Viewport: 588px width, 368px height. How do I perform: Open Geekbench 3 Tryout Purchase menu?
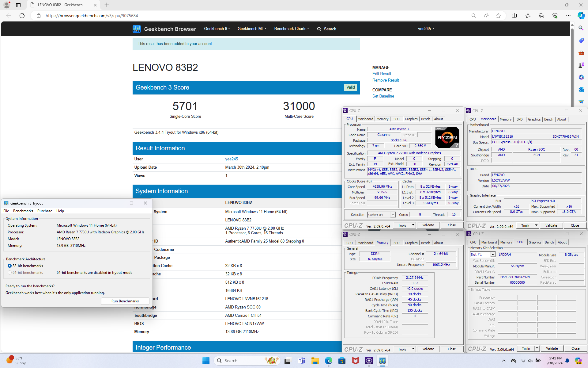pos(45,211)
